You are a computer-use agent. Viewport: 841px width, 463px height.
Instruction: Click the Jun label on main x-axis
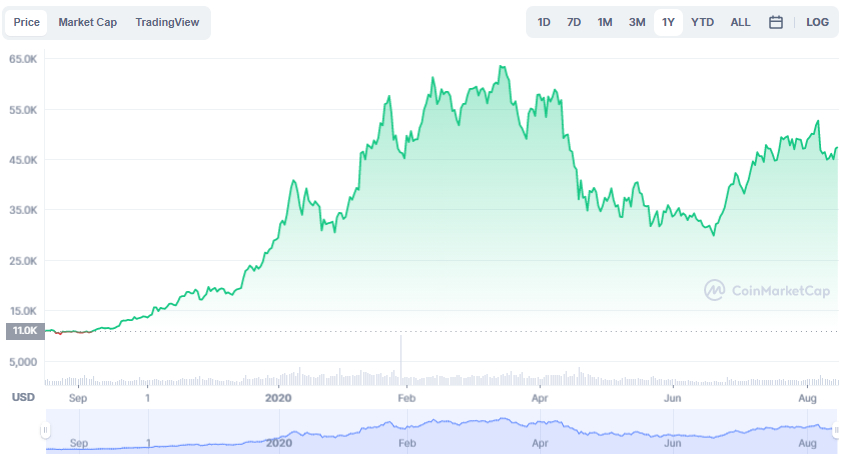[x=672, y=398]
